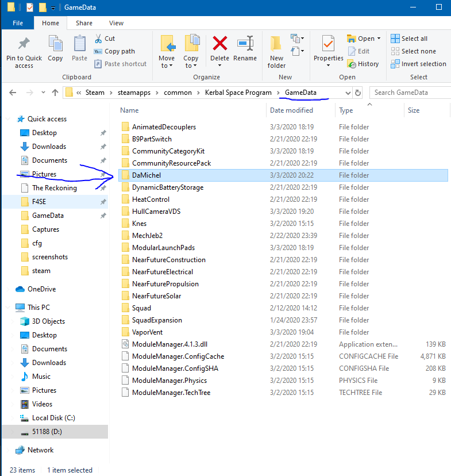
Task: Open the Move to menu
Action: tap(167, 52)
